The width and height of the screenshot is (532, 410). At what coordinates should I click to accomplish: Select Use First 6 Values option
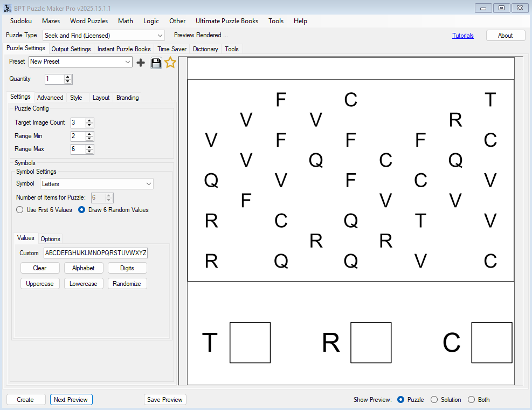point(20,210)
